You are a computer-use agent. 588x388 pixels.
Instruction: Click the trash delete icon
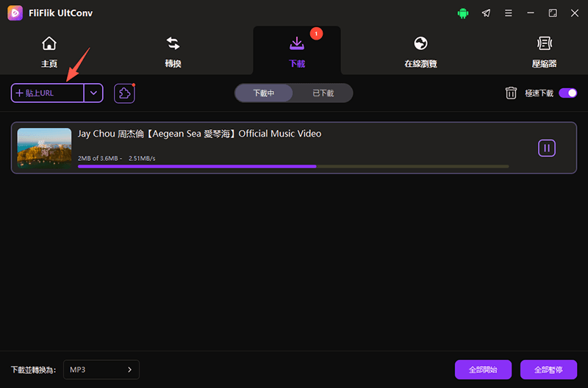[511, 93]
